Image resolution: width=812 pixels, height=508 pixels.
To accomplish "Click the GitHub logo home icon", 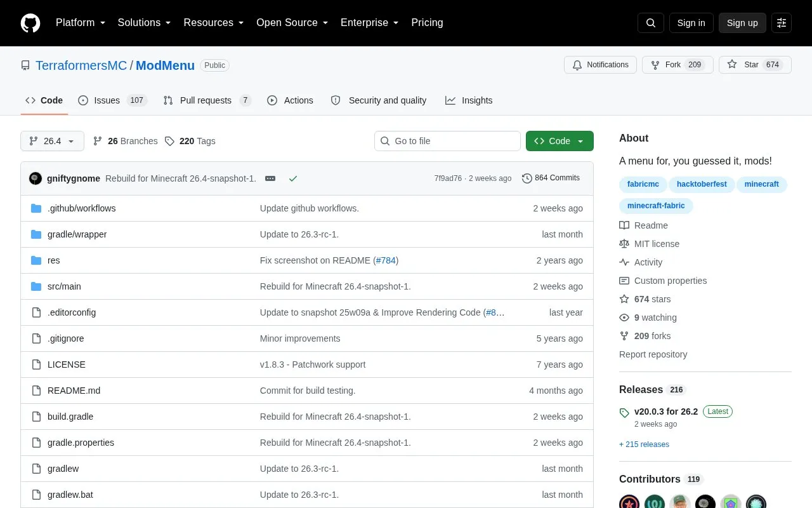I will coord(30,23).
